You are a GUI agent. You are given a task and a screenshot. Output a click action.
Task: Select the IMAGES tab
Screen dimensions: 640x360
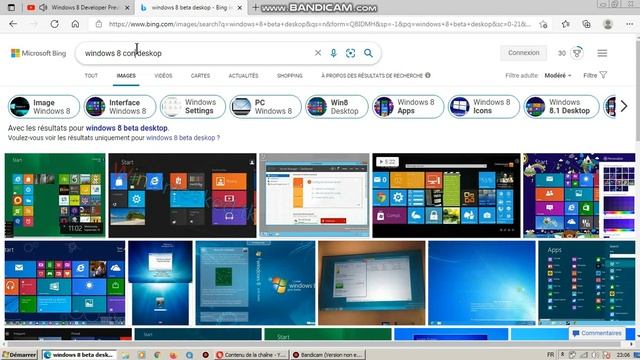[x=126, y=76]
